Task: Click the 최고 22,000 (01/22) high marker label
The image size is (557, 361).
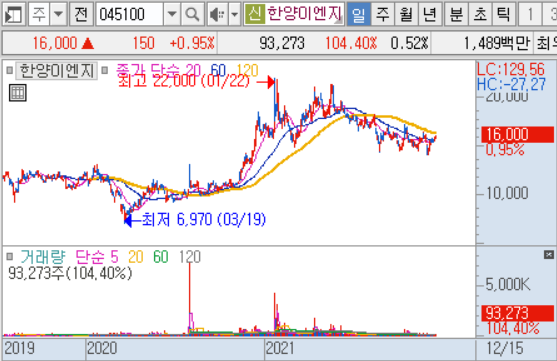Action: coord(184,81)
